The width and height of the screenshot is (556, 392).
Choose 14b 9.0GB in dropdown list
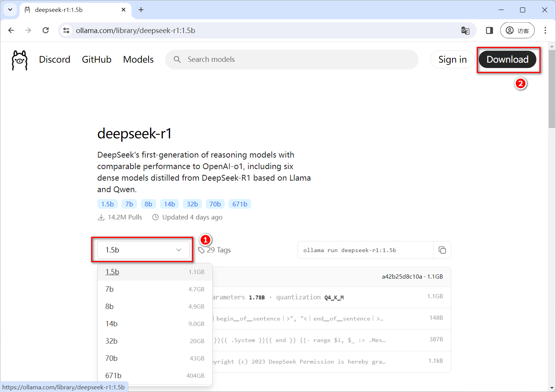point(155,324)
